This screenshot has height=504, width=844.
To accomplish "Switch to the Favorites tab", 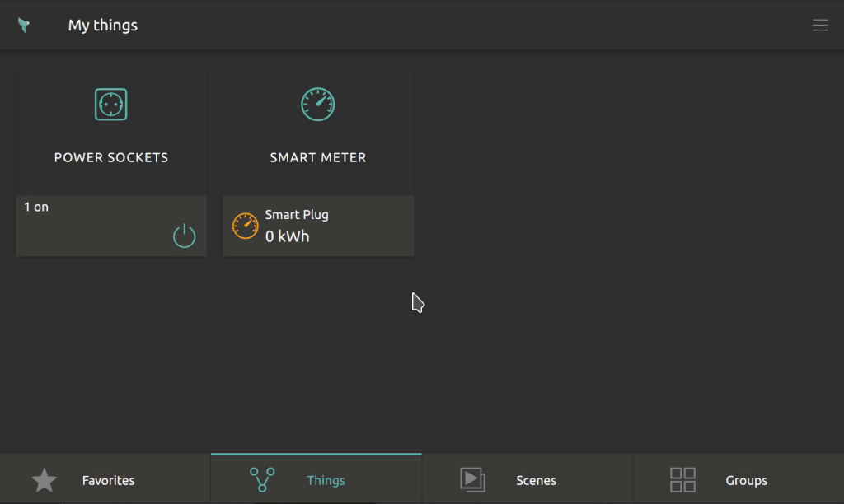I will point(105,479).
